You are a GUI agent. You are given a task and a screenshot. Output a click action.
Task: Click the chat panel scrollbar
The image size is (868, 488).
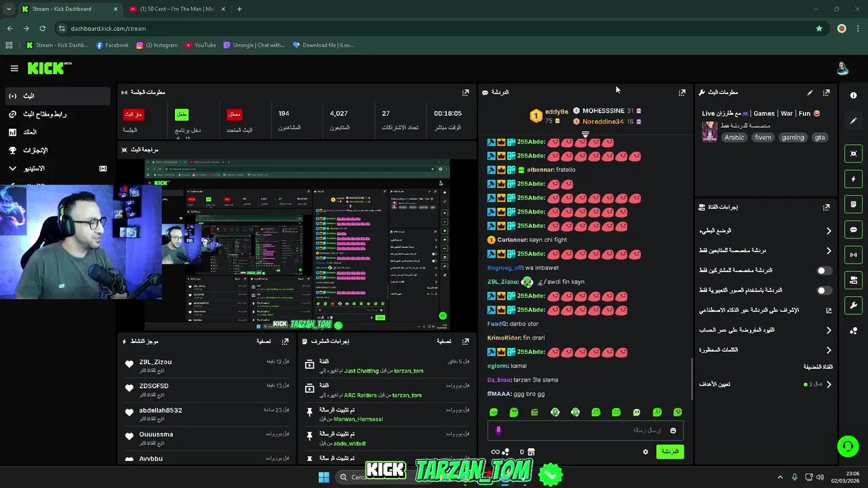[x=692, y=380]
